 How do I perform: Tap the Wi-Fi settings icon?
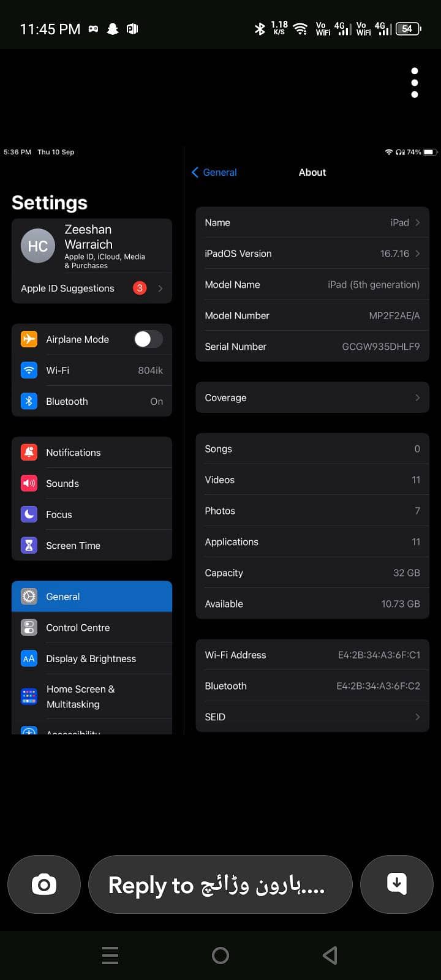point(29,370)
